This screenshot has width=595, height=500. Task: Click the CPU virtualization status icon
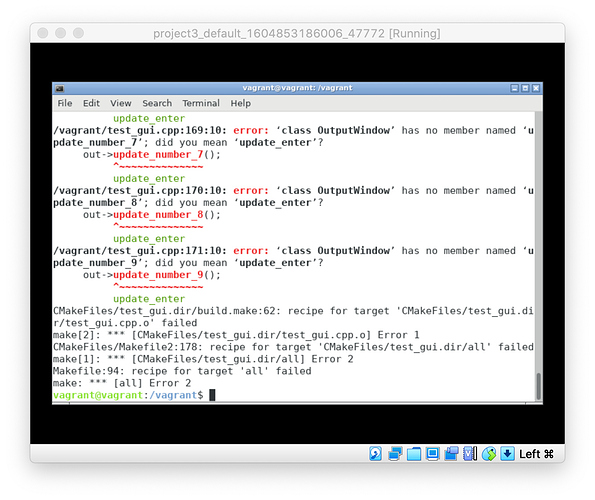[x=470, y=453]
